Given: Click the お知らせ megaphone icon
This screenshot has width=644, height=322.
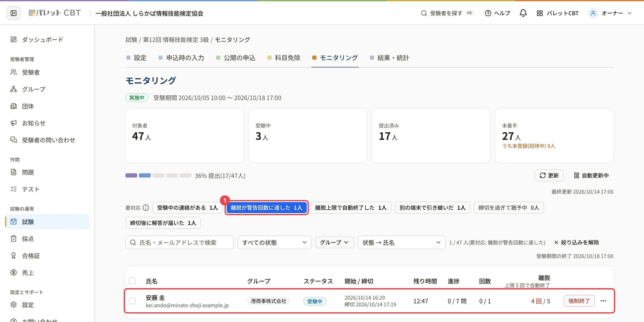Looking at the screenshot, I should [14, 123].
